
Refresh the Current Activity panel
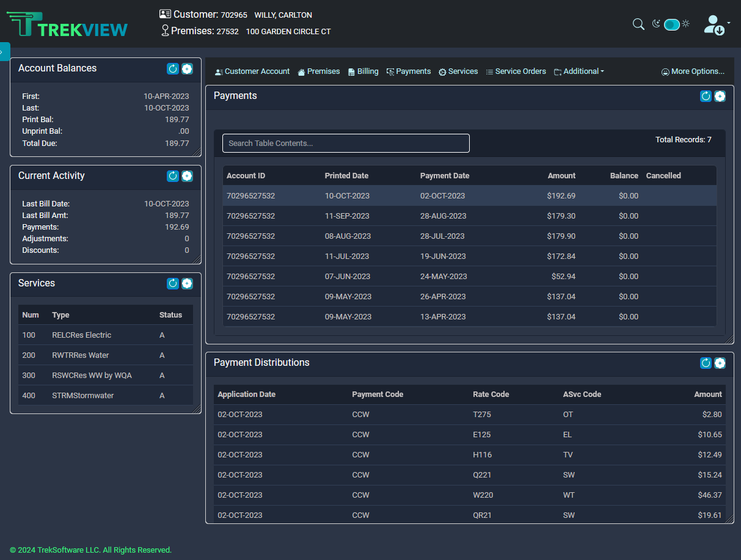pyautogui.click(x=173, y=176)
